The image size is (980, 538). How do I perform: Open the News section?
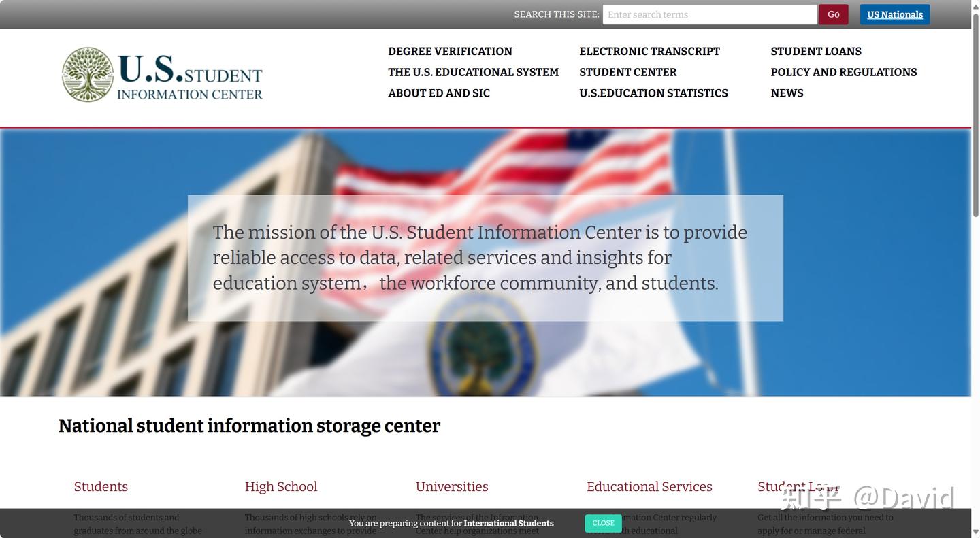point(787,93)
